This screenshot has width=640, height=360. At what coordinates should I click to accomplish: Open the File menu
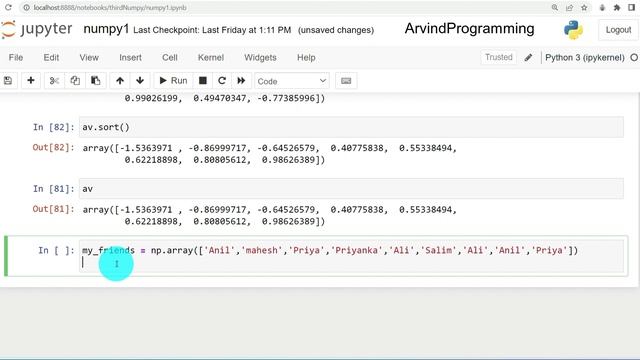[x=16, y=58]
